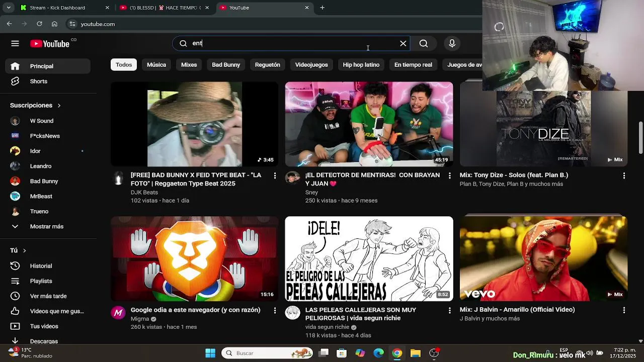Open the browser home page
The height and width of the screenshot is (362, 644).
(x=54, y=24)
